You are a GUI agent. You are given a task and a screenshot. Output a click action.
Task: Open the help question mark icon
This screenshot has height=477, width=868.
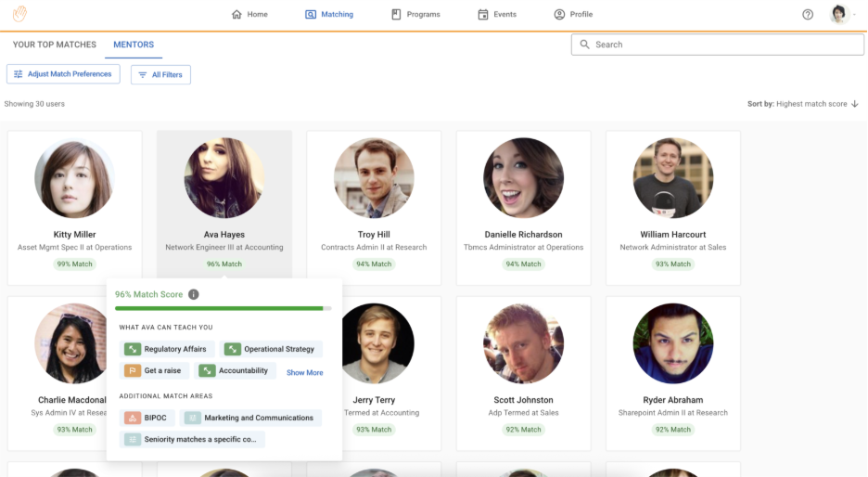coord(808,15)
